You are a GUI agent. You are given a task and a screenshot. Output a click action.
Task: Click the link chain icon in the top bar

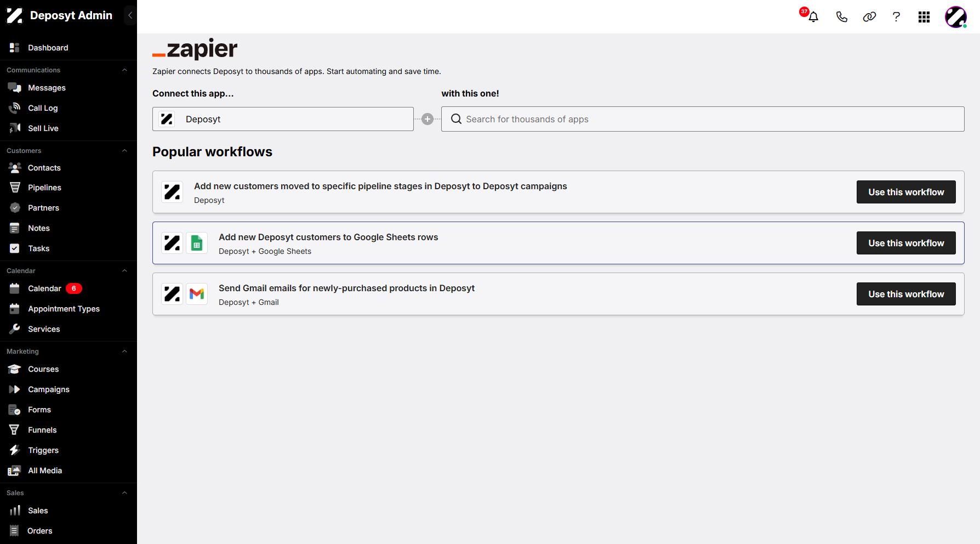[869, 17]
